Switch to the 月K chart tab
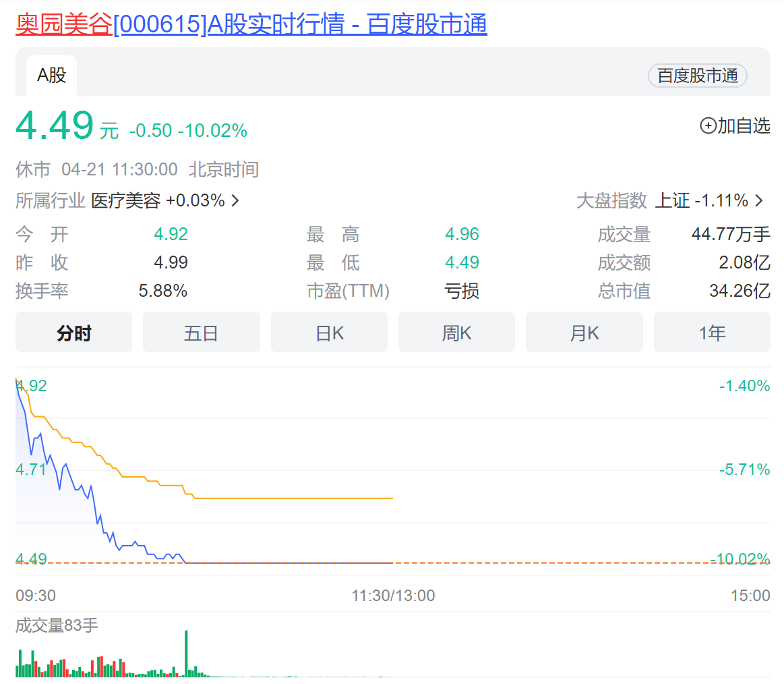Image resolution: width=784 pixels, height=684 pixels. tap(584, 333)
